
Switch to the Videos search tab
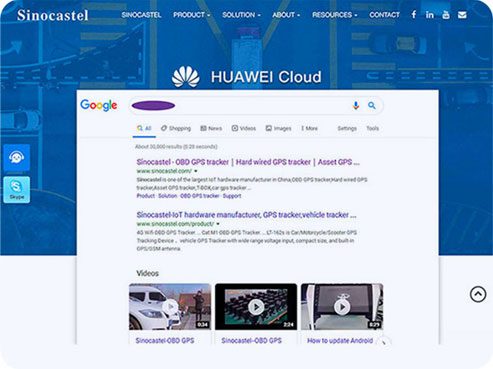coord(244,128)
